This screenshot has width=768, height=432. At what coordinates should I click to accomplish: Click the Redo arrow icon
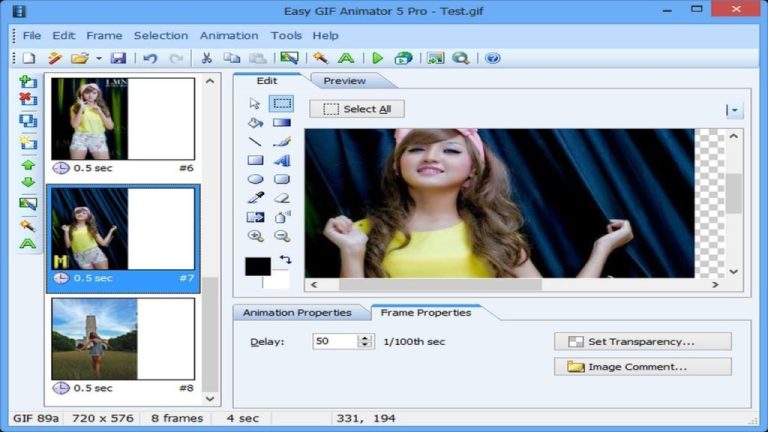(x=176, y=58)
